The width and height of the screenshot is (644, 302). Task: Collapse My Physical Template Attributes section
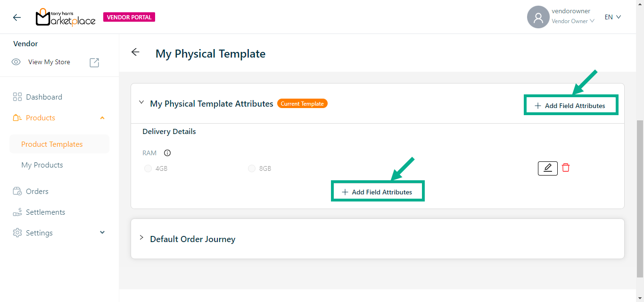(x=141, y=102)
